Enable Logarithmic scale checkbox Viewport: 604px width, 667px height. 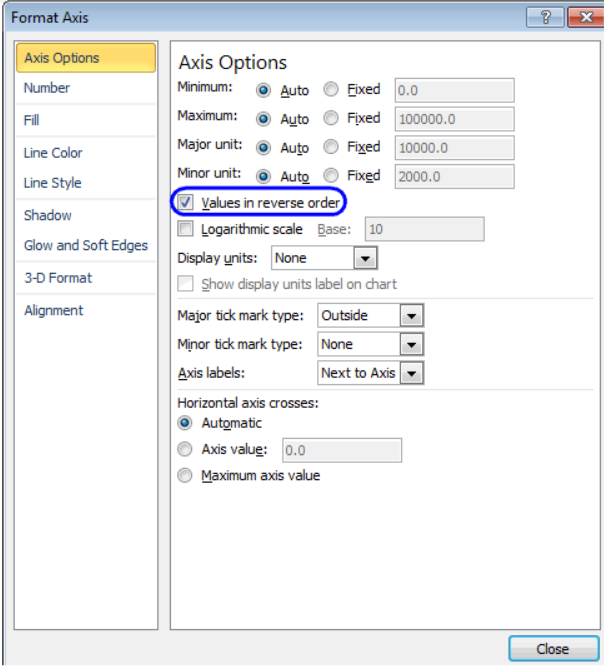coord(185,229)
